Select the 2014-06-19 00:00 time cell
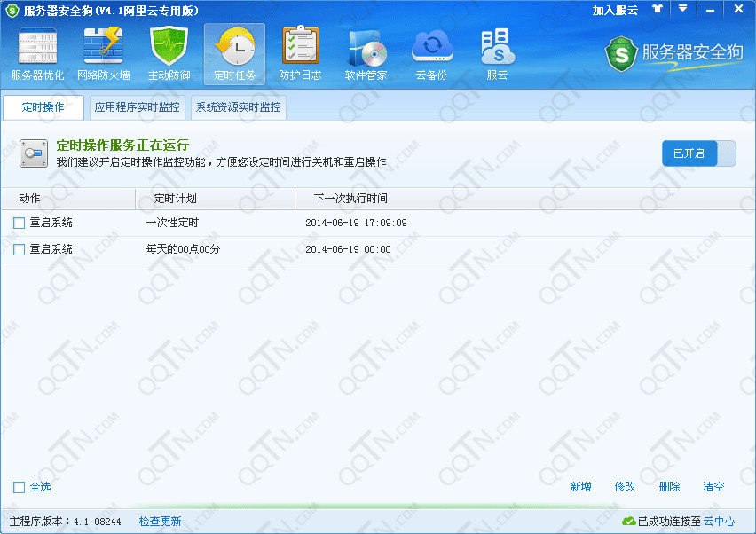 pyautogui.click(x=348, y=249)
